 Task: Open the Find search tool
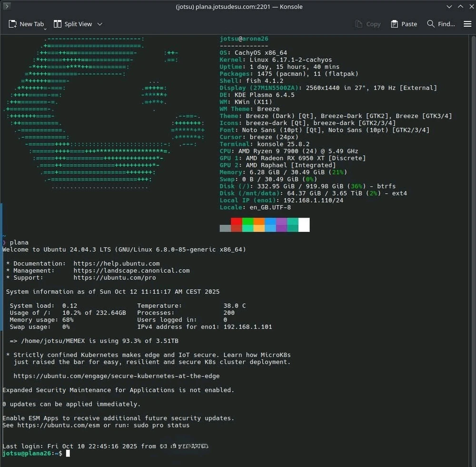pyautogui.click(x=441, y=24)
